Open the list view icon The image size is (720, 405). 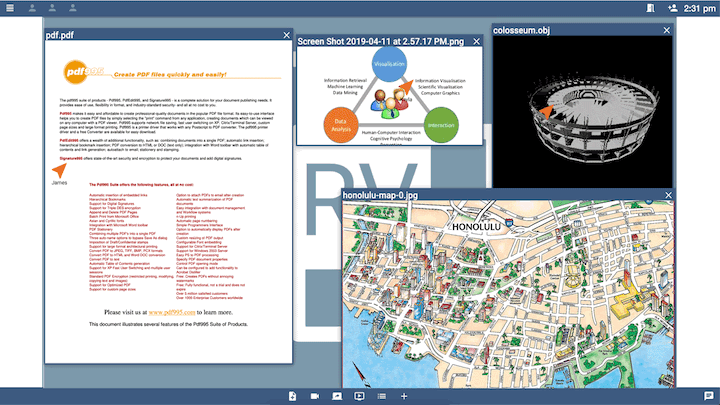click(382, 396)
